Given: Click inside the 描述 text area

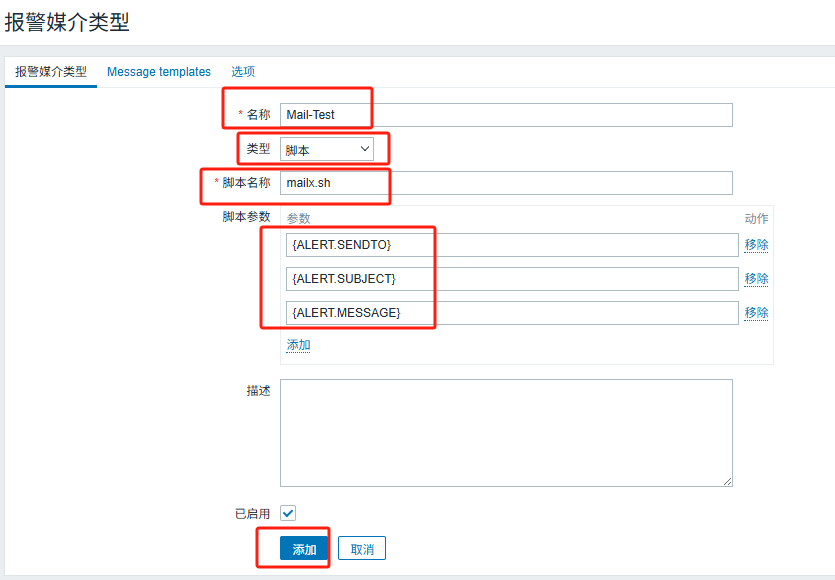Looking at the screenshot, I should point(506,432).
